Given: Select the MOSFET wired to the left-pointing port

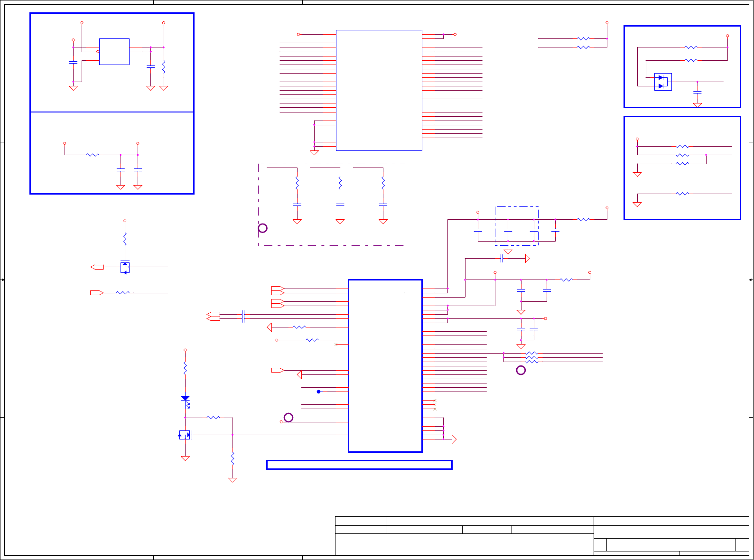Looking at the screenshot, I should pos(125,267).
